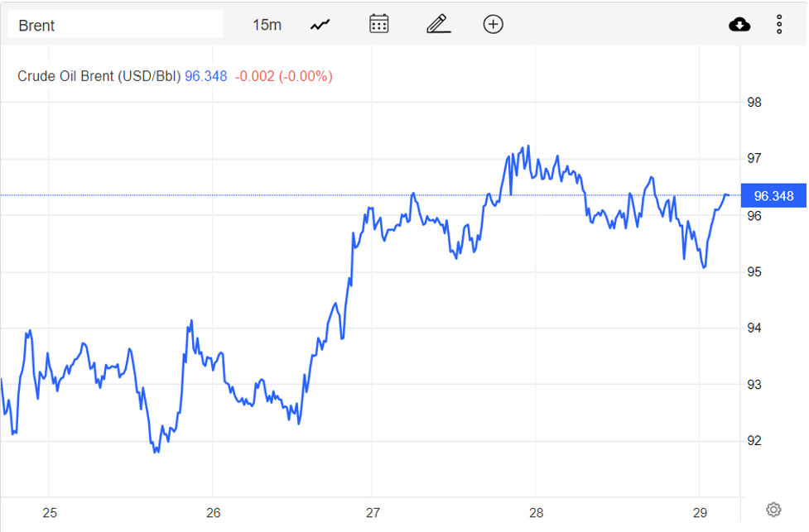Click the Brent symbol search field
Image resolution: width=809 pixels, height=532 pixels.
pyautogui.click(x=116, y=25)
